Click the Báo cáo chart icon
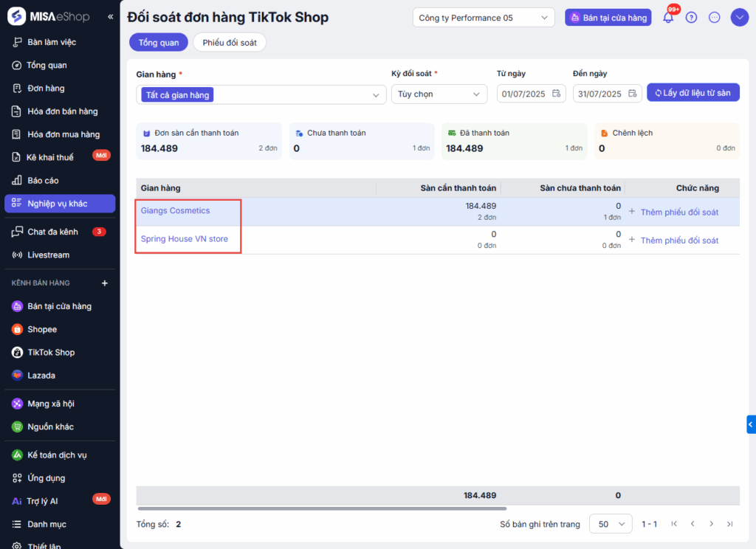The image size is (756, 549). (16, 181)
